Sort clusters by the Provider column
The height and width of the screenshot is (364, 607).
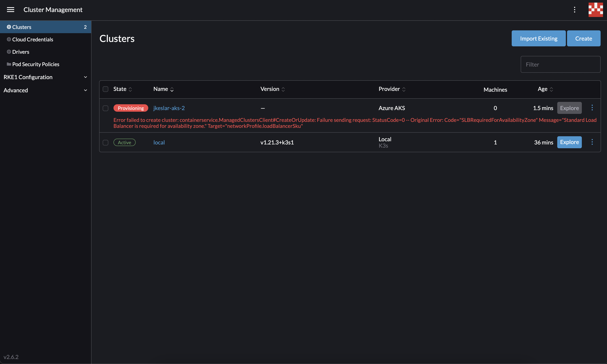click(391, 89)
